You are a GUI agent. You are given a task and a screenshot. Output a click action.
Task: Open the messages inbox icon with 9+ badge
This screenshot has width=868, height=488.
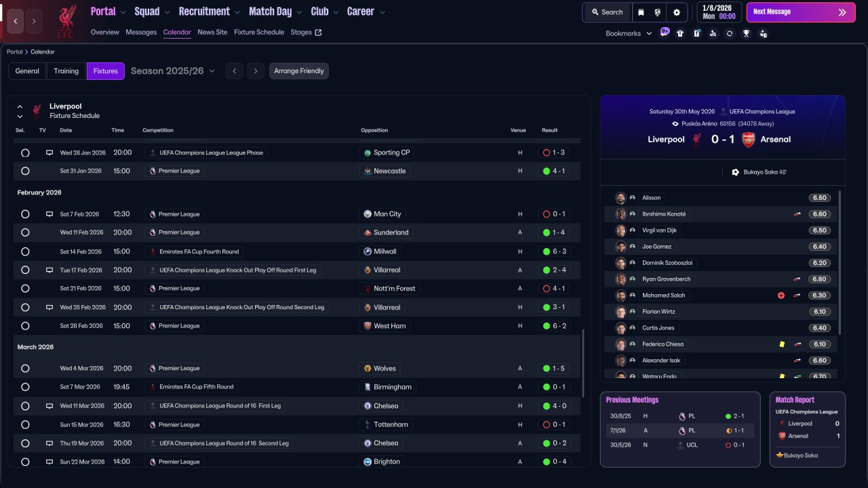664,33
